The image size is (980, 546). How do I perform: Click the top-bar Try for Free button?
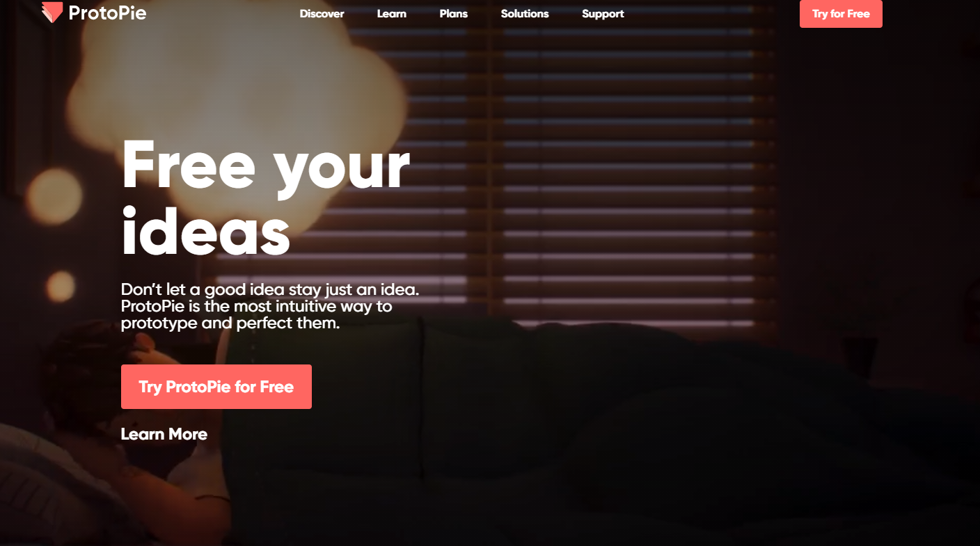click(841, 14)
